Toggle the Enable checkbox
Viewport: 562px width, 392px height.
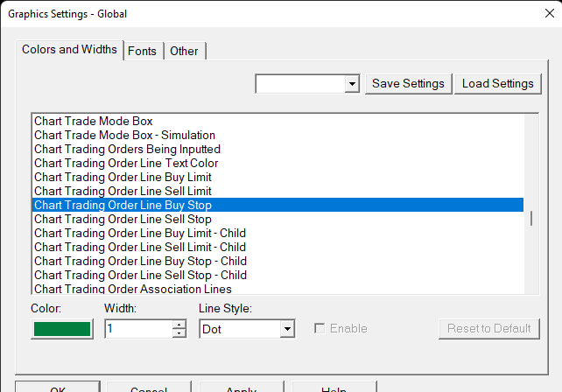320,329
